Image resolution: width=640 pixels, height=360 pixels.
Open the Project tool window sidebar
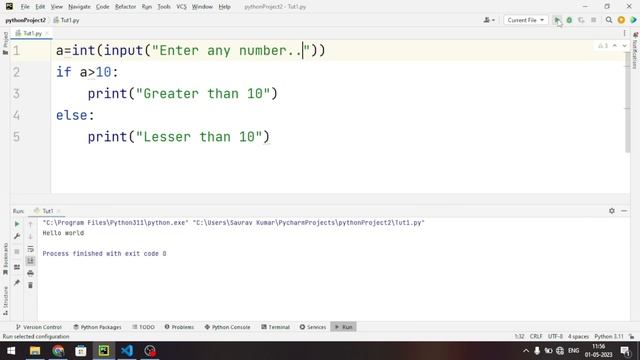(5, 43)
